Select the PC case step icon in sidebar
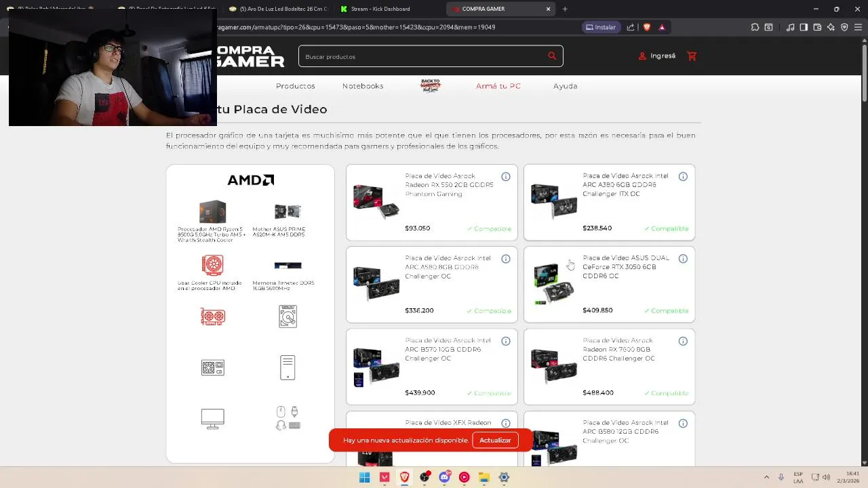The image size is (868, 488). coord(288,367)
